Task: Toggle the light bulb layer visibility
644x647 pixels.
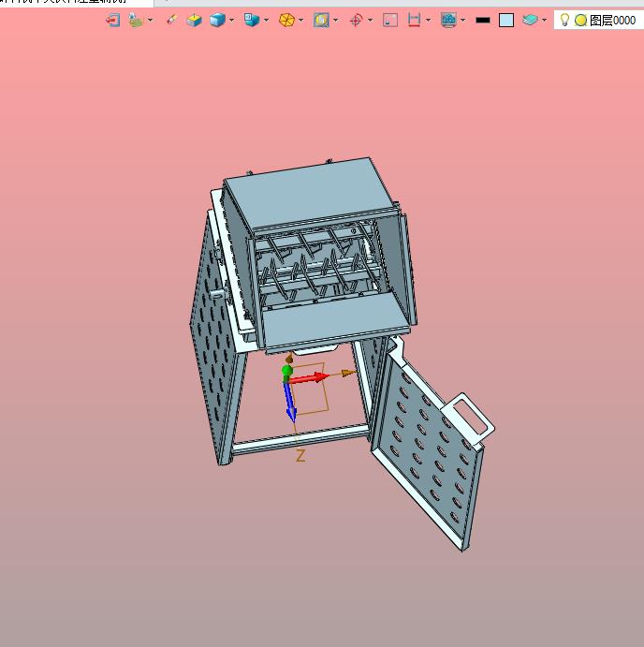Action: click(x=564, y=20)
